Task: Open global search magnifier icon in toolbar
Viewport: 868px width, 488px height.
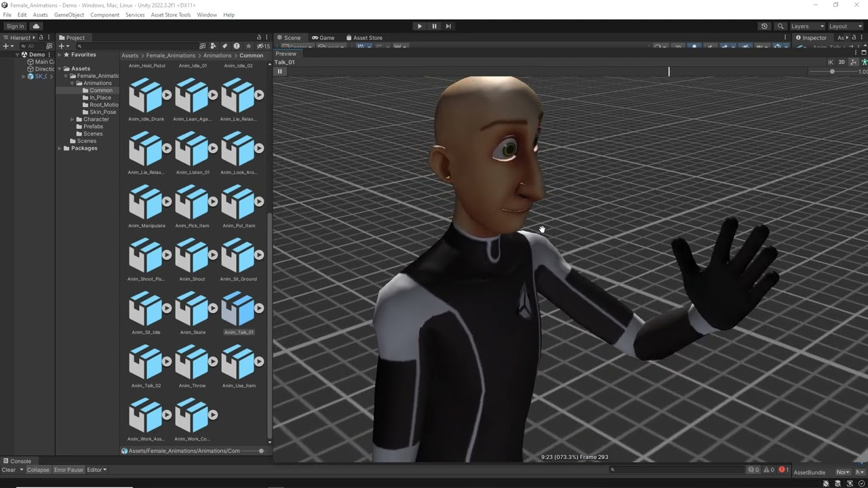Action: click(781, 26)
